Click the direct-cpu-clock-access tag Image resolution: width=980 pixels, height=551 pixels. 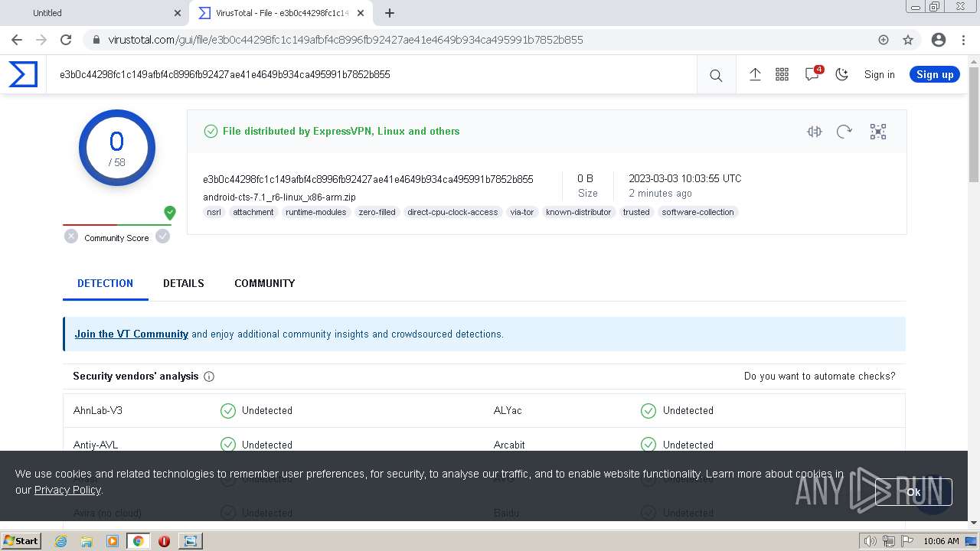tap(452, 212)
